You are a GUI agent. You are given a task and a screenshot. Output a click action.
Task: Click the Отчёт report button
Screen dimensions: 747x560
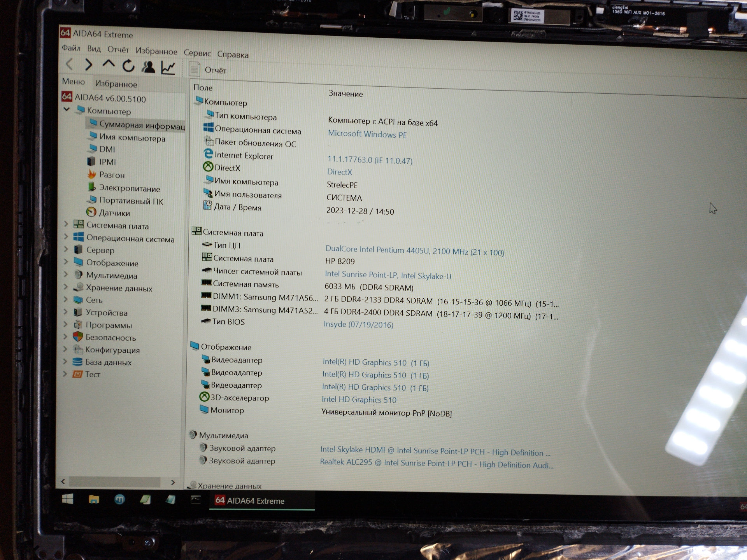[208, 70]
